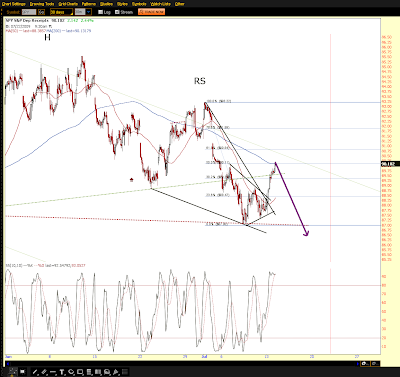400x377 pixels.
Task: Select the Fibonacci retracement lines tool
Action: 89,372
